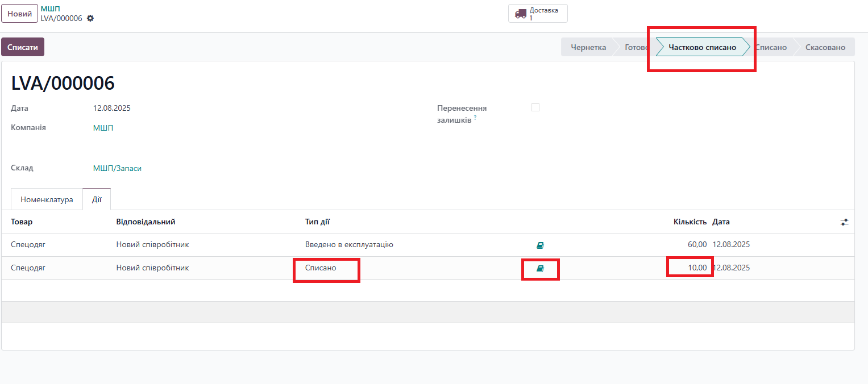Select the Частково списано status stage
Image resolution: width=868 pixels, height=384 pixels.
tap(702, 47)
